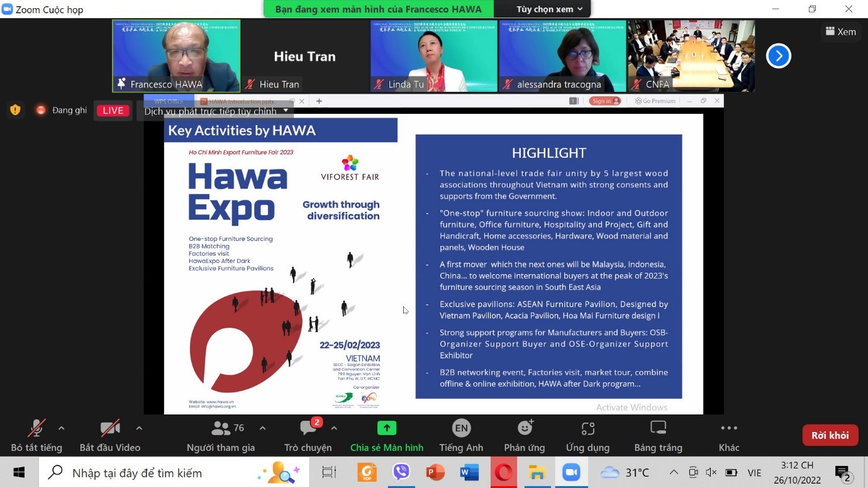Open notification center icon with badge
868x488 pixels.
[x=843, y=473]
